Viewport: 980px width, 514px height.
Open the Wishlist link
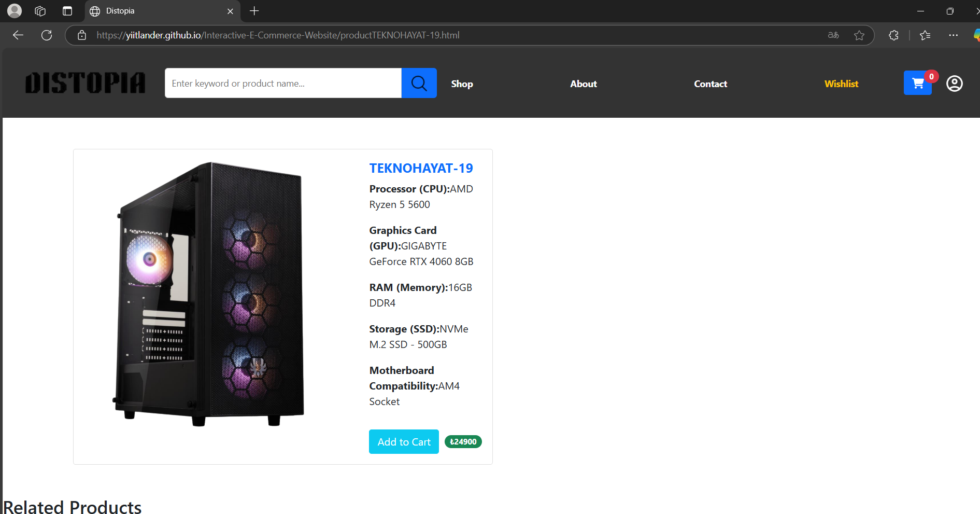841,84
